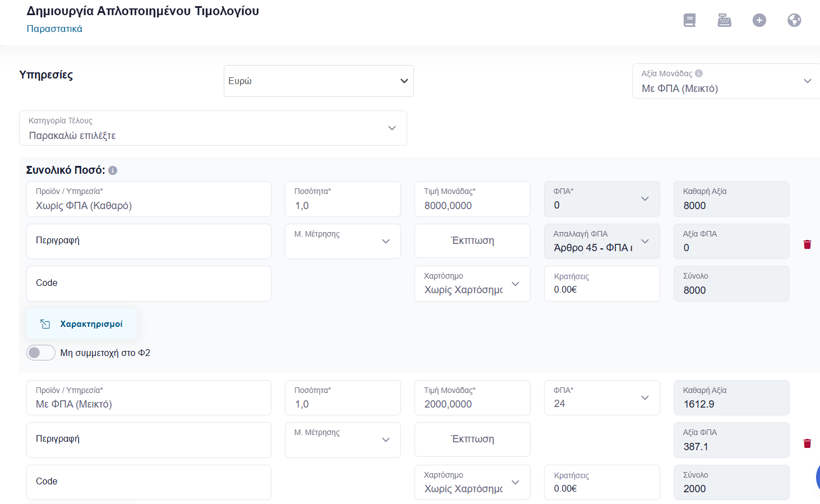Expand Κατηγορία Τέλους dropdown
Viewport: 820px width, 504px height.
click(213, 128)
